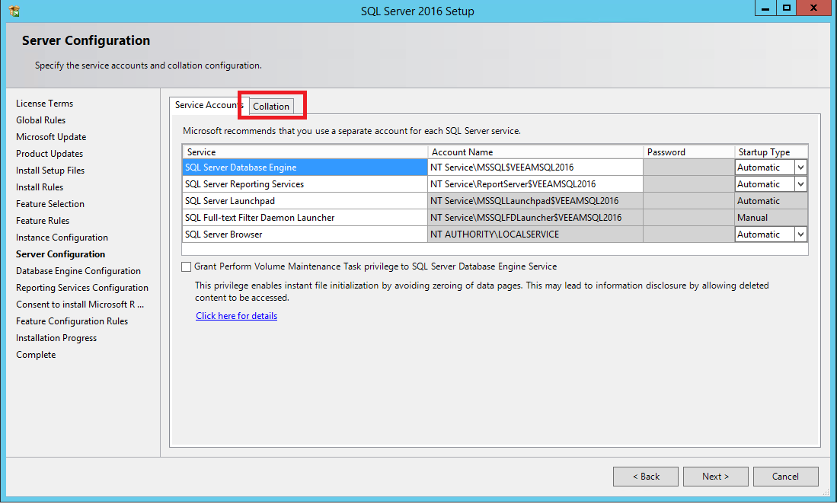837x504 pixels.
Task: Click Launchpad's Automatic startup type cell
Action: [x=771, y=201]
